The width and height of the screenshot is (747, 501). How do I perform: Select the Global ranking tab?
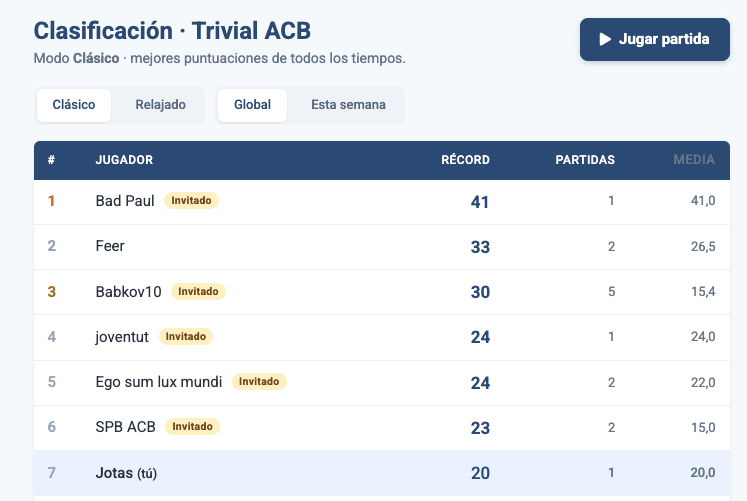point(252,105)
